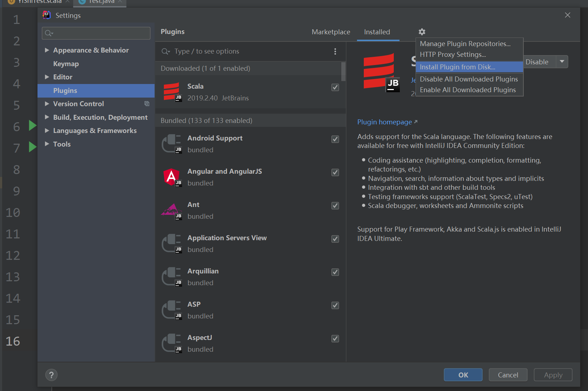This screenshot has width=588, height=391.
Task: Click the Arquillian plugin name
Action: (203, 271)
